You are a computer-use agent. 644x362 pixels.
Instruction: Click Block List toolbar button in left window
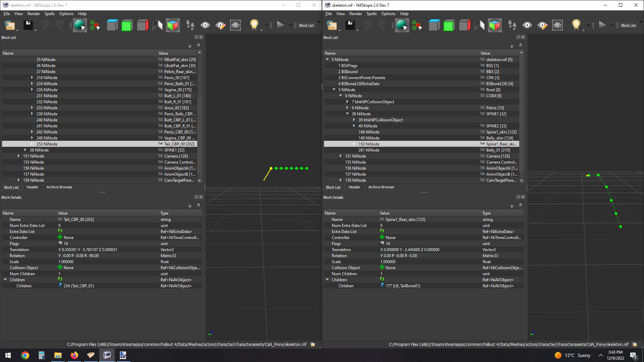click(306, 25)
